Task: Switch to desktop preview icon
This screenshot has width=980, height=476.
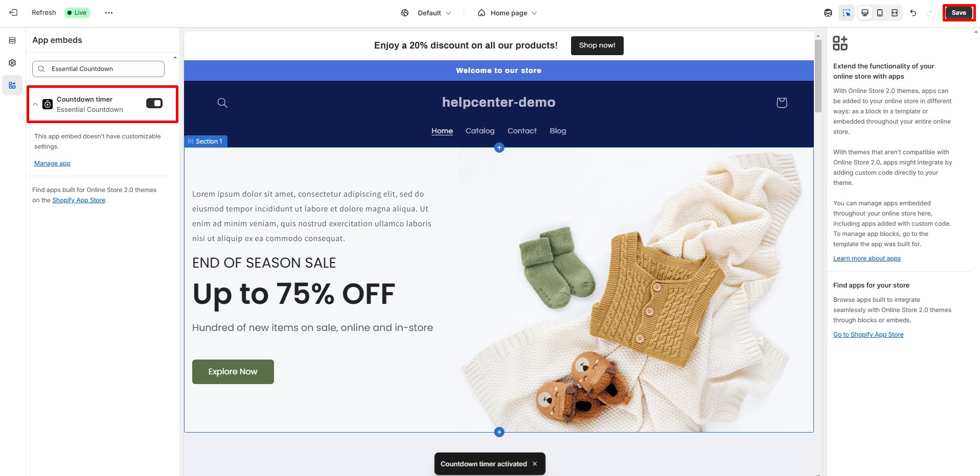Action: [865, 13]
